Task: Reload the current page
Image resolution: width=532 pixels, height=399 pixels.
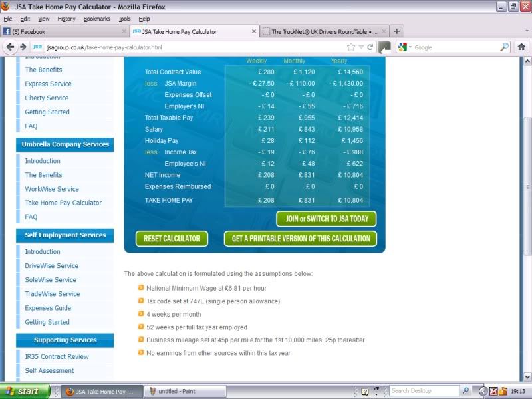Action: coord(370,47)
